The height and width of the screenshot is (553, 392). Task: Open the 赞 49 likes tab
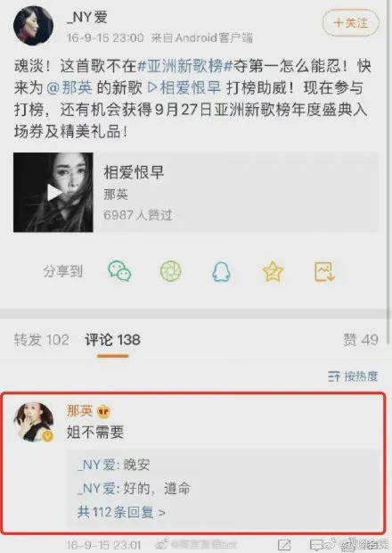361,340
